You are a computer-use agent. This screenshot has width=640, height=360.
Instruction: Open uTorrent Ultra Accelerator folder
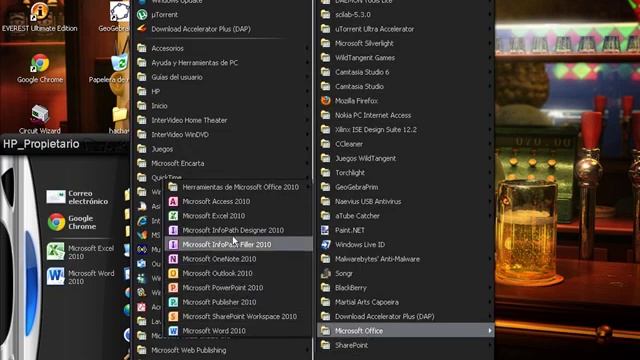click(x=405, y=29)
